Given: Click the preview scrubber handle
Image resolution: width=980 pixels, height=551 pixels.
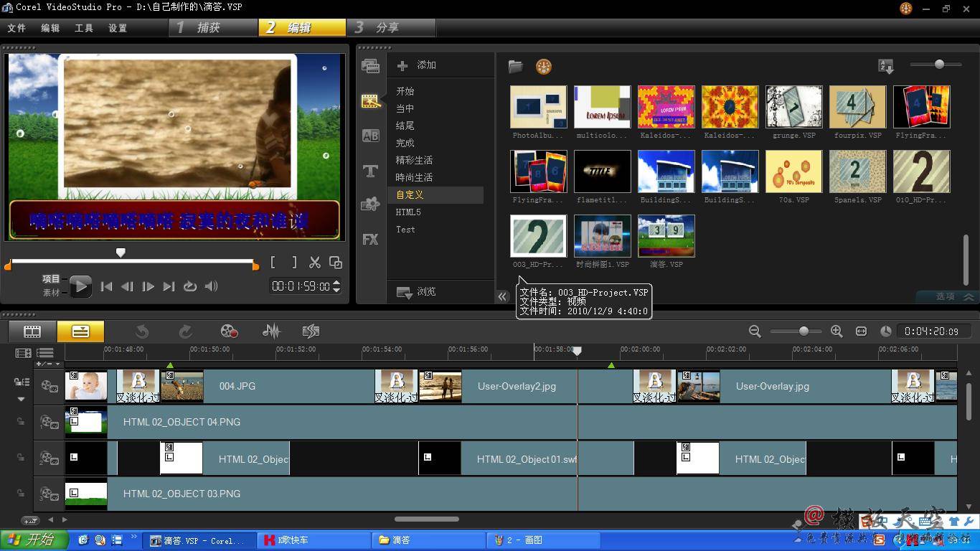Looking at the screenshot, I should point(121,253).
